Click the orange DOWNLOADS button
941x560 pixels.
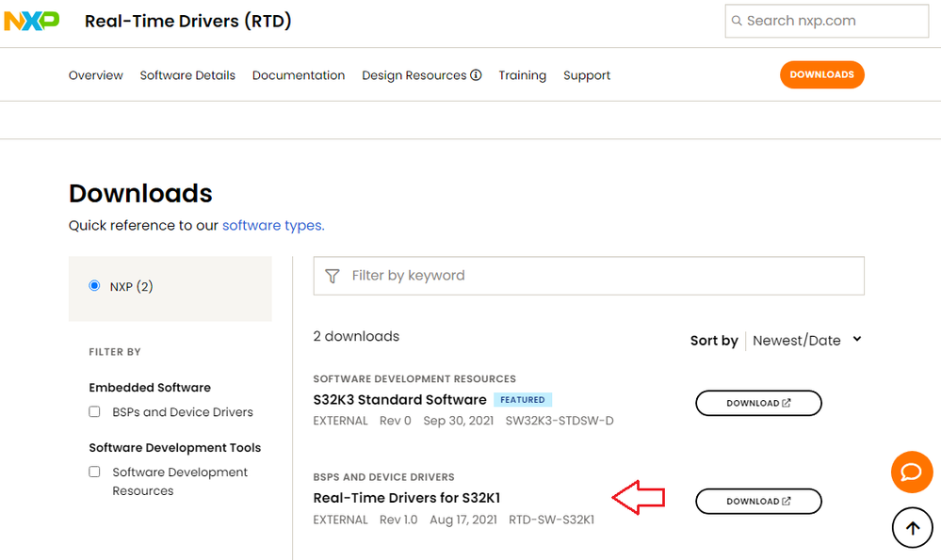[821, 75]
